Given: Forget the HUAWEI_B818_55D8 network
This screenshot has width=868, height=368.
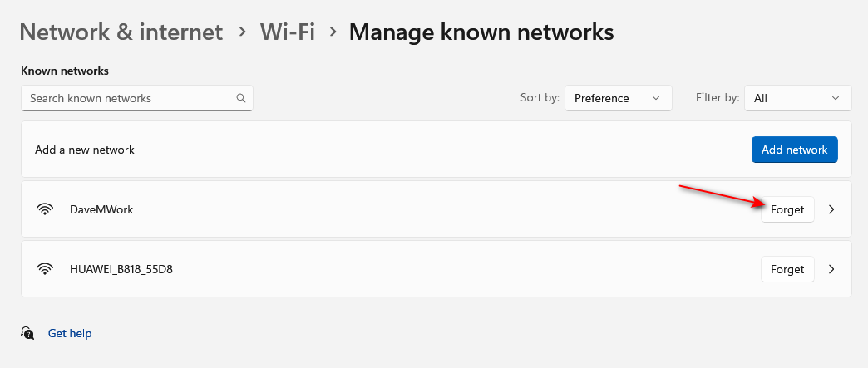Looking at the screenshot, I should point(787,269).
